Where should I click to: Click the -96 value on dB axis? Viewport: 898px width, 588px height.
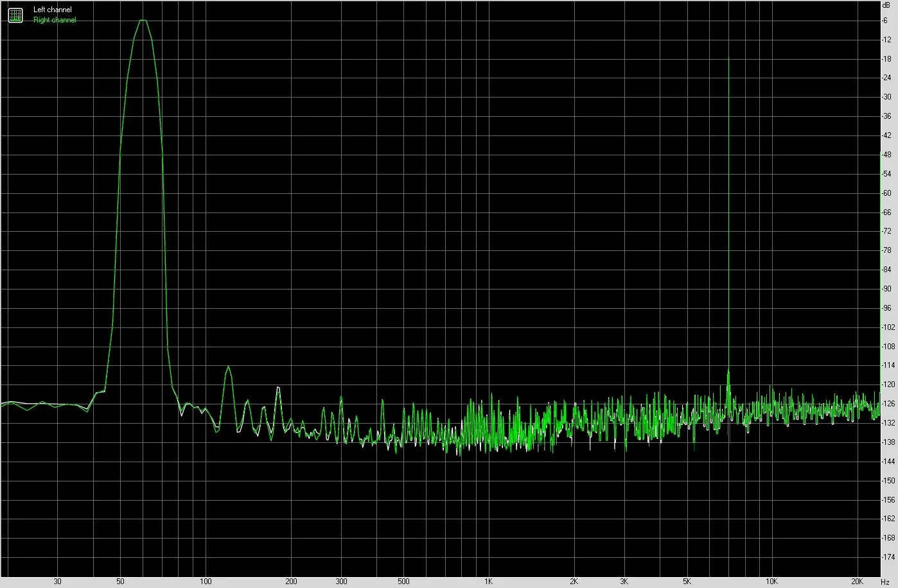(886, 308)
